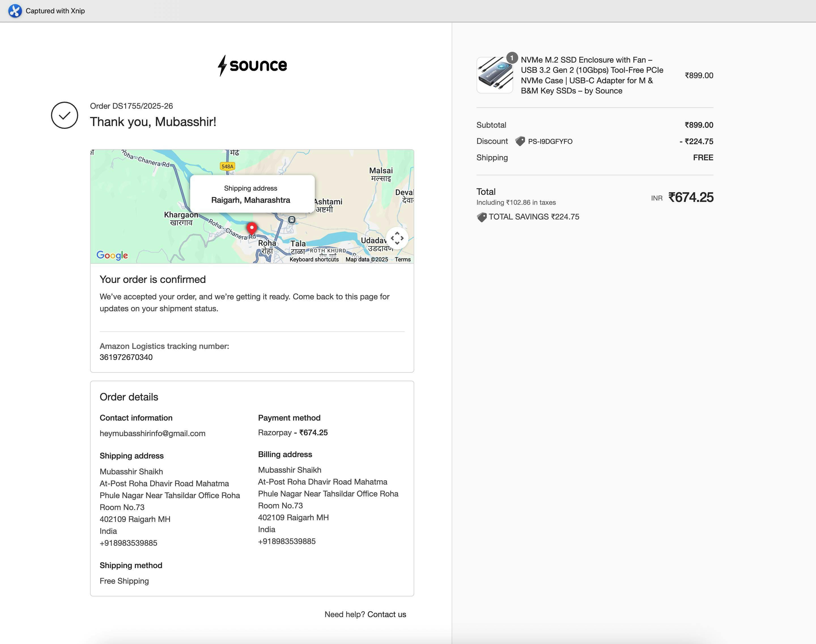
Task: Open the NVMe enclosure product thumbnail
Action: point(495,75)
